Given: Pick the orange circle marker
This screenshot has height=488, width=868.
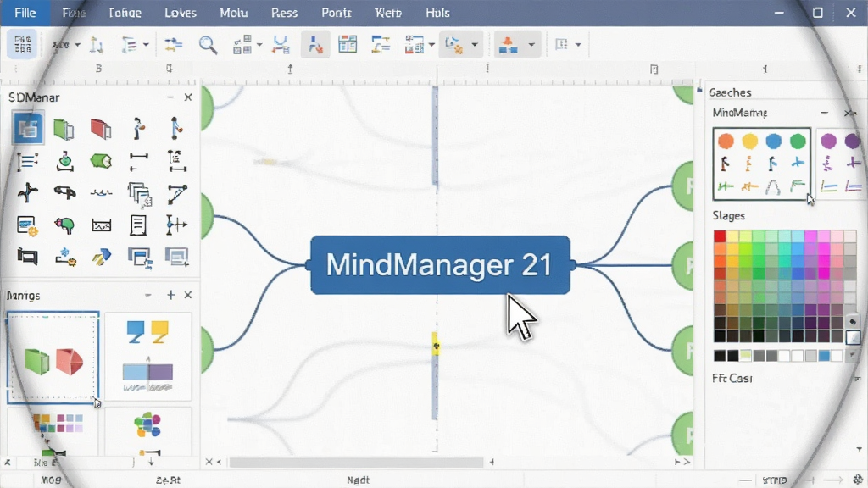Looking at the screenshot, I should click(x=726, y=141).
